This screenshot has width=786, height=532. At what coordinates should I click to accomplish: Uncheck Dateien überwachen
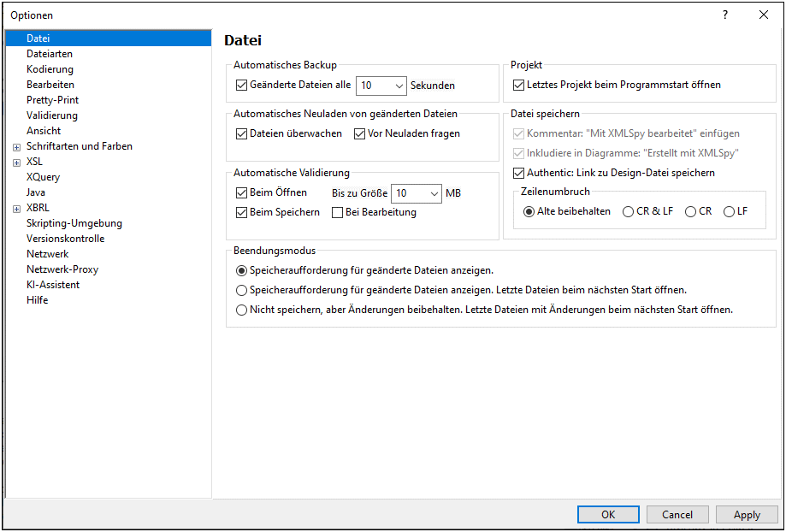tap(241, 133)
